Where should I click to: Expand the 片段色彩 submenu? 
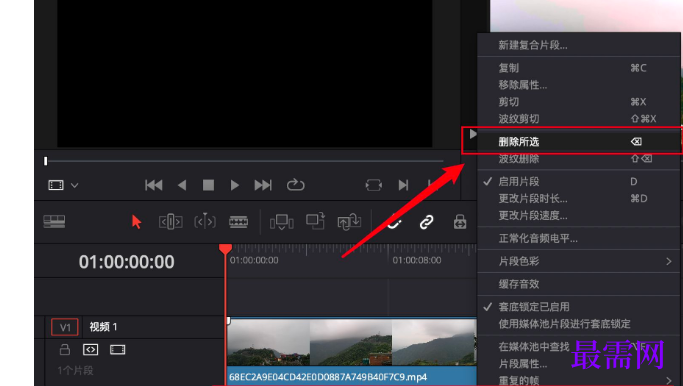[579, 261]
